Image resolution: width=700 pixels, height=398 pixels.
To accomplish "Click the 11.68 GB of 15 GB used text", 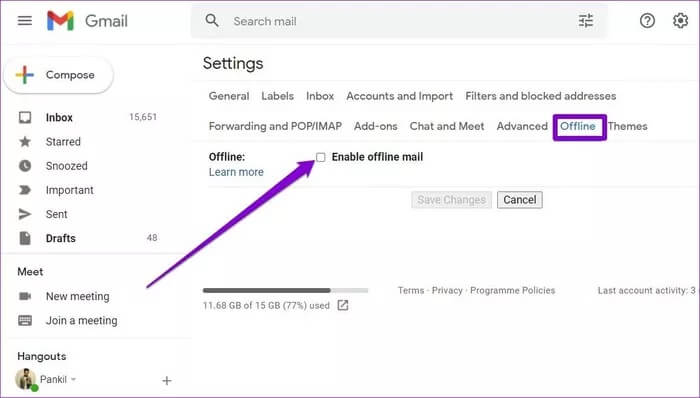I will 266,306.
